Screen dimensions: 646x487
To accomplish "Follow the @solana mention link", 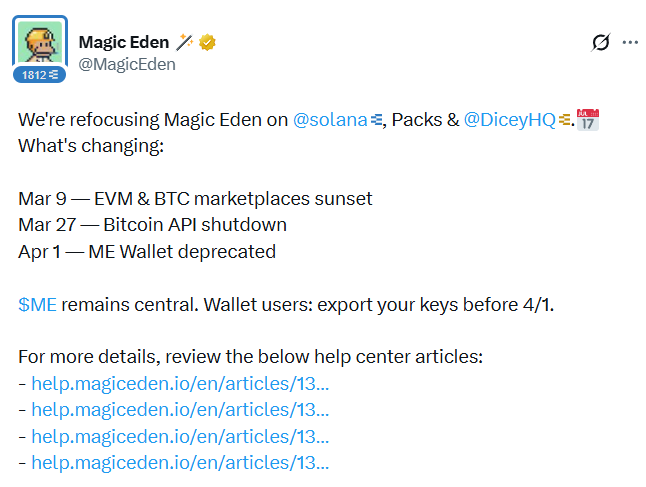I will pos(330,120).
